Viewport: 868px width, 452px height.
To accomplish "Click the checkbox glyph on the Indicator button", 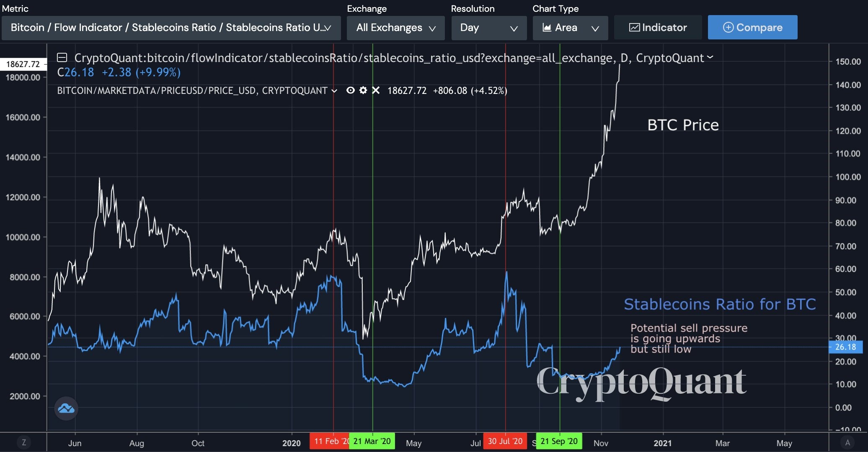I will (635, 27).
